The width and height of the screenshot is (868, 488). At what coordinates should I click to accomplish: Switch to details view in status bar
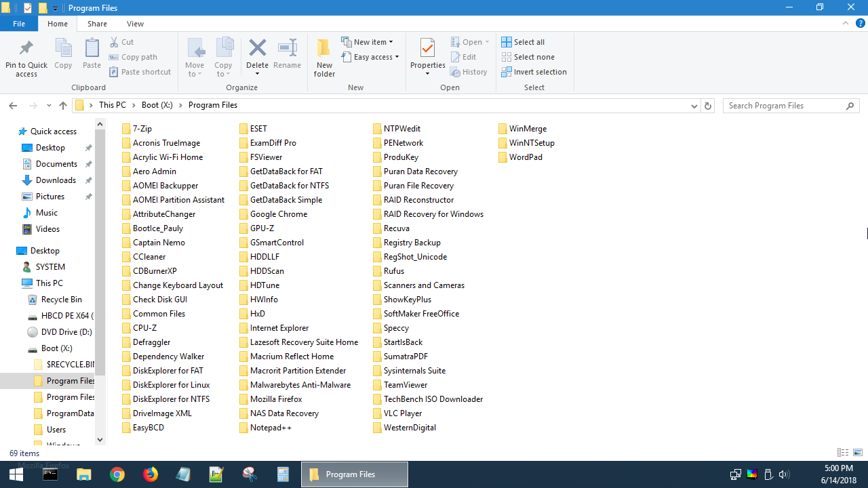[842, 452]
